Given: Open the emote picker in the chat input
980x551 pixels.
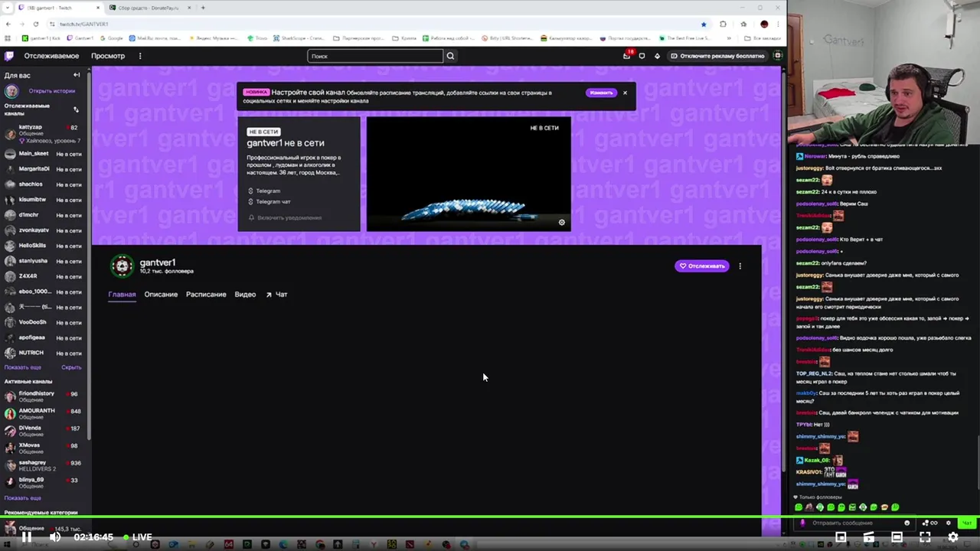Looking at the screenshot, I should (x=907, y=523).
